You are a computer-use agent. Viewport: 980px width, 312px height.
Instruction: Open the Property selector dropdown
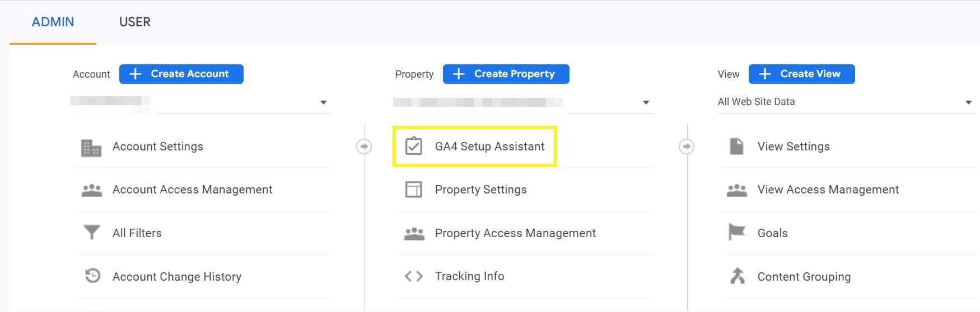[x=524, y=102]
